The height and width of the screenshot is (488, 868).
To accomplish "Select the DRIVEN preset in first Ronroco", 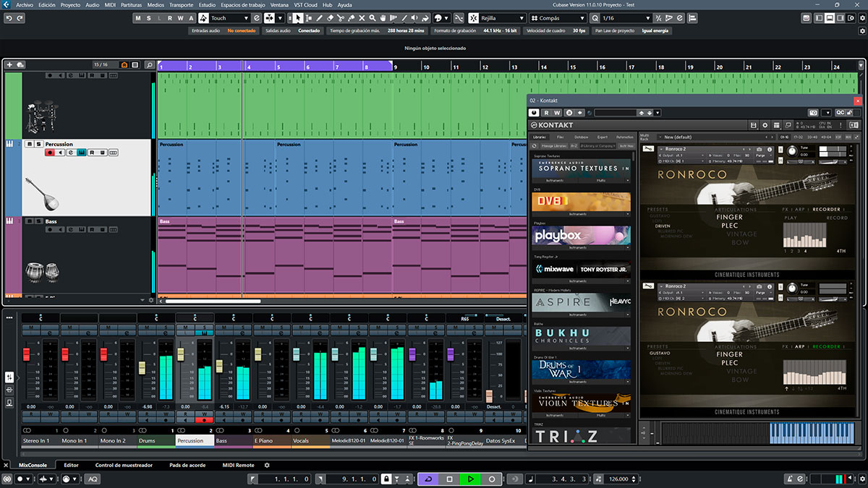I will click(663, 226).
